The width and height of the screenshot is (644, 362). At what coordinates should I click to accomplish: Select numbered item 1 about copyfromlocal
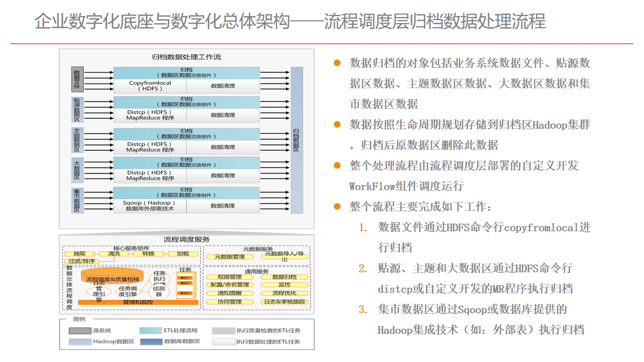point(485,237)
